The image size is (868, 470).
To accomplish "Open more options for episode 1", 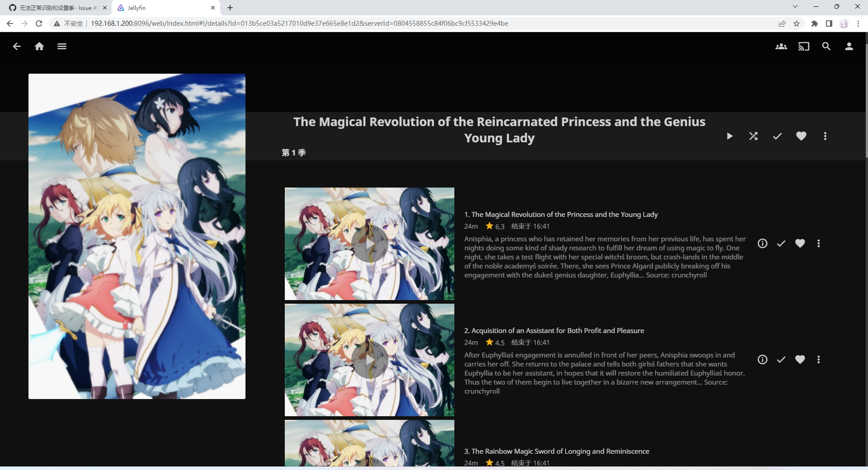I will (818, 243).
